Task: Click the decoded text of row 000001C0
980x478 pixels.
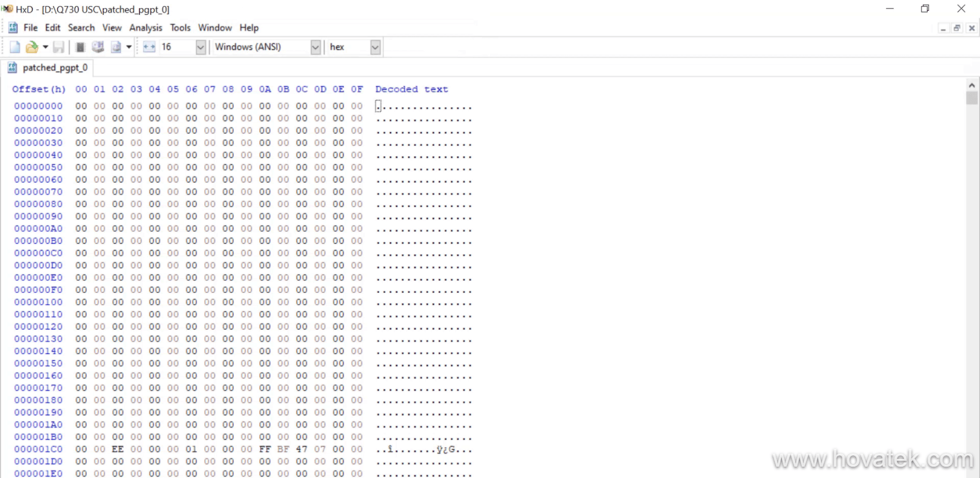Action: pyautogui.click(x=424, y=449)
